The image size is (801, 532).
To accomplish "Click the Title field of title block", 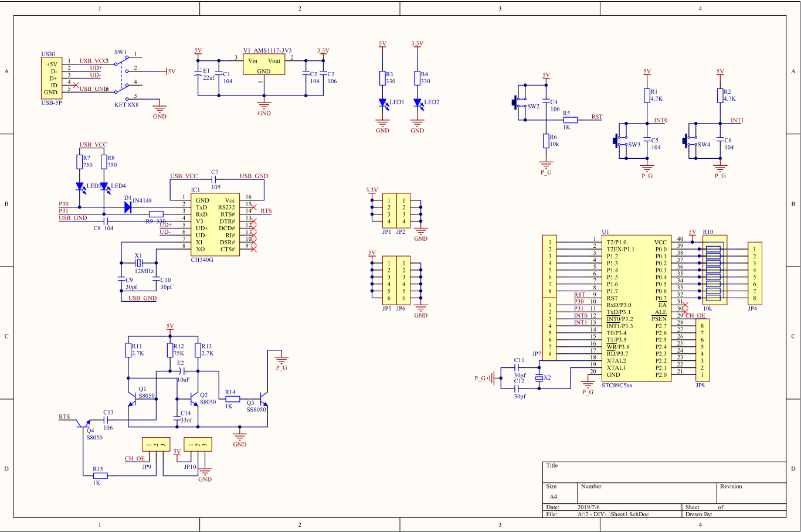I will tap(664, 472).
